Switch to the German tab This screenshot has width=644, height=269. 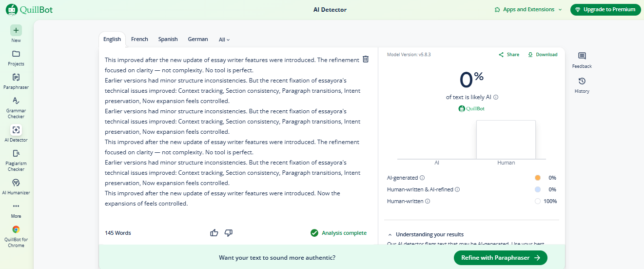click(198, 39)
